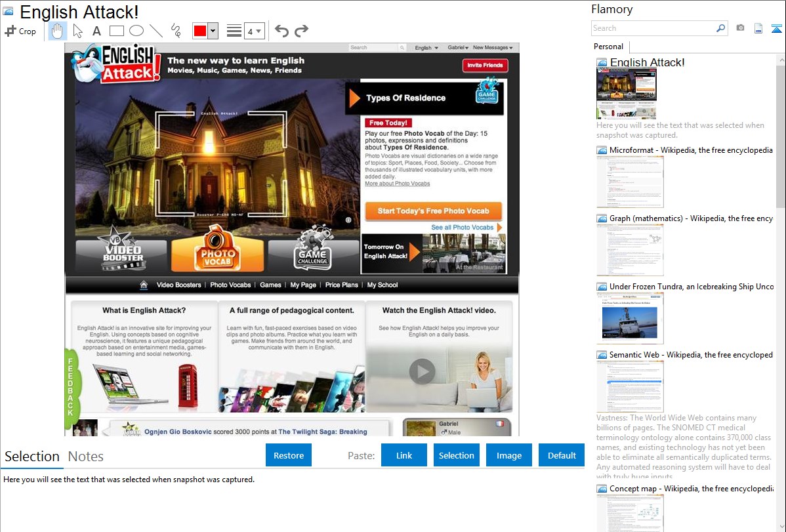Select the freehand scribble tool
The height and width of the screenshot is (532, 786).
coord(175,31)
